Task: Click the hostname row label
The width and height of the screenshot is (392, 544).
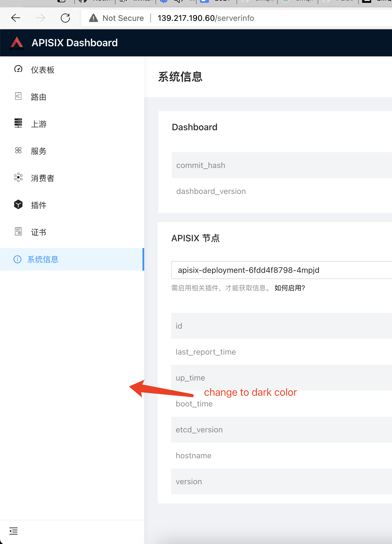Action: tap(193, 455)
